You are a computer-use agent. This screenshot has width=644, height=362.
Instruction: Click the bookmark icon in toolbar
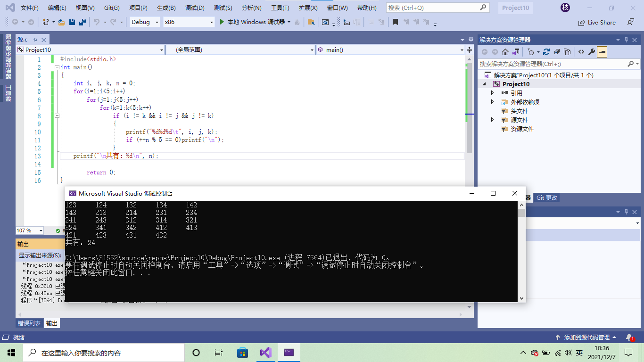395,22
